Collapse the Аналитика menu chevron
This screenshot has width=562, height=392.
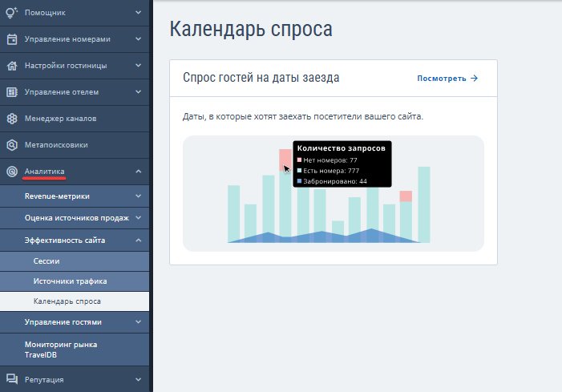tap(138, 171)
